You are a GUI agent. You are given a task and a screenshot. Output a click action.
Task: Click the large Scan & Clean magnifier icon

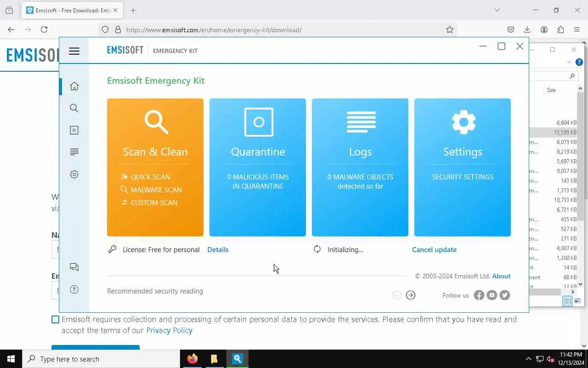156,122
